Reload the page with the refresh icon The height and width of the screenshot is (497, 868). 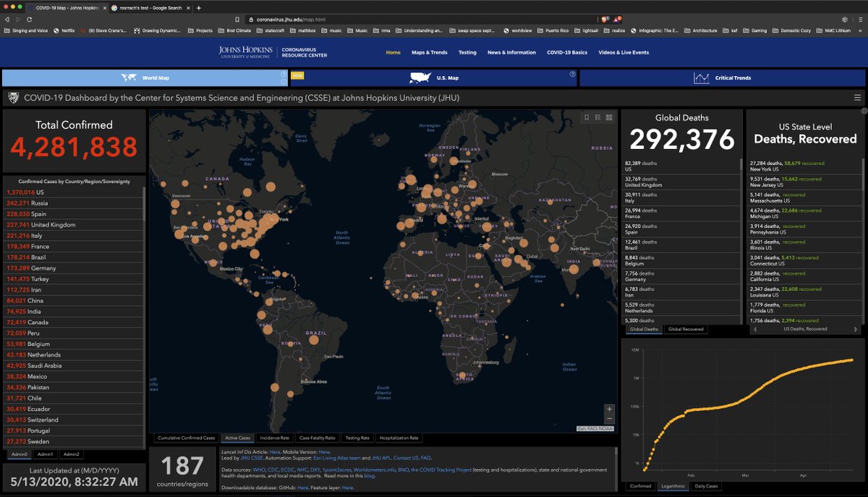click(x=30, y=19)
